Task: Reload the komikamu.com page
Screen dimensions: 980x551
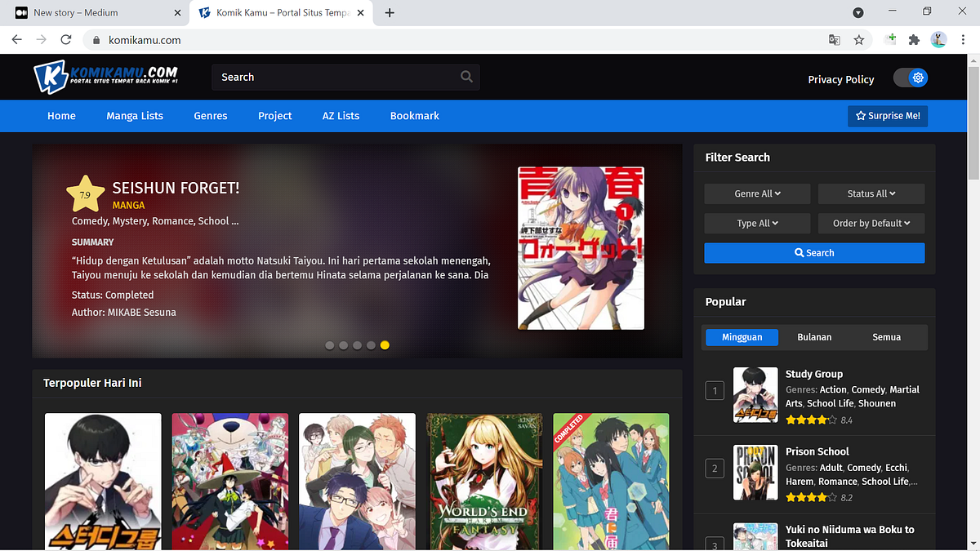Action: click(66, 39)
